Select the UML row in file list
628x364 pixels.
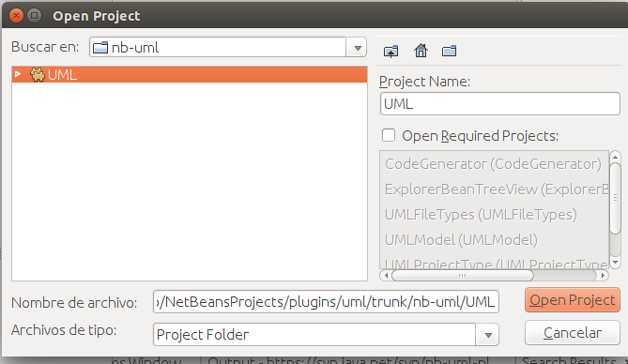point(190,75)
